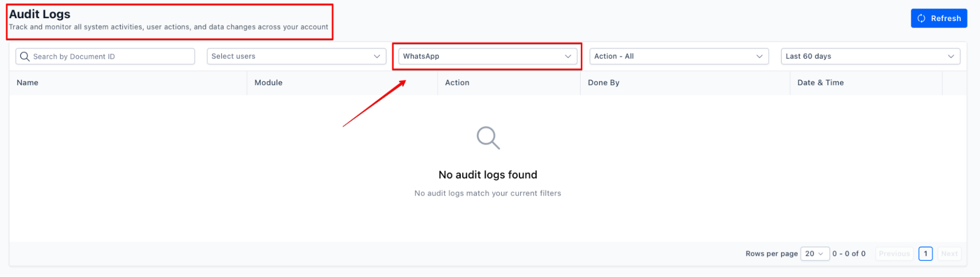The image size is (980, 277).
Task: Change rows per page from 20
Action: [814, 253]
